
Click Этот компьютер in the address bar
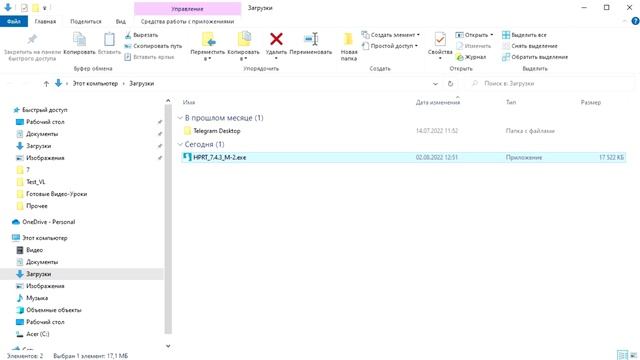click(95, 84)
